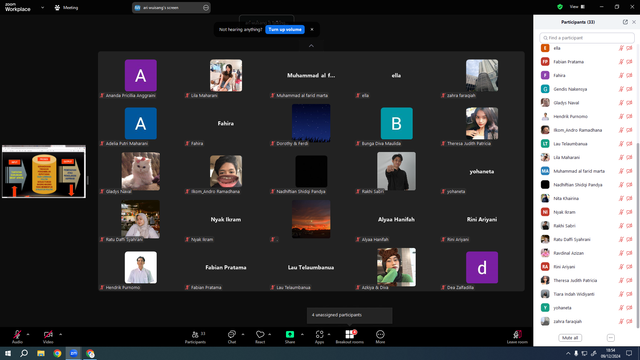Click Gendis Nakenoya's video-off icon in list
640x360 pixels.
point(629,89)
